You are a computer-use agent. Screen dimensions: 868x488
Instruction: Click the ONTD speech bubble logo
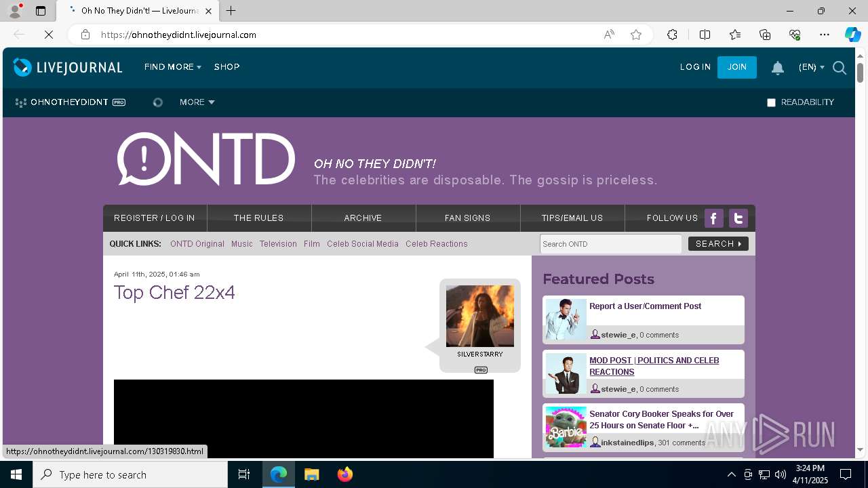pos(206,159)
